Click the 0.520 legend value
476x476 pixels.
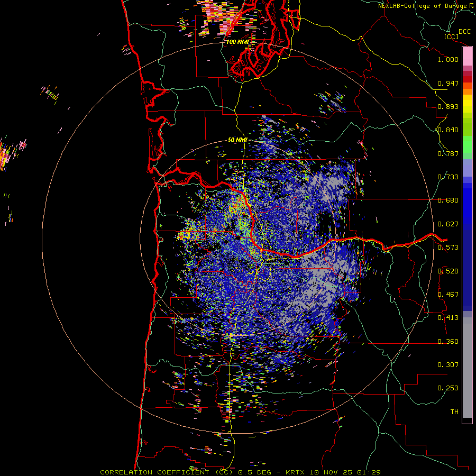point(448,271)
